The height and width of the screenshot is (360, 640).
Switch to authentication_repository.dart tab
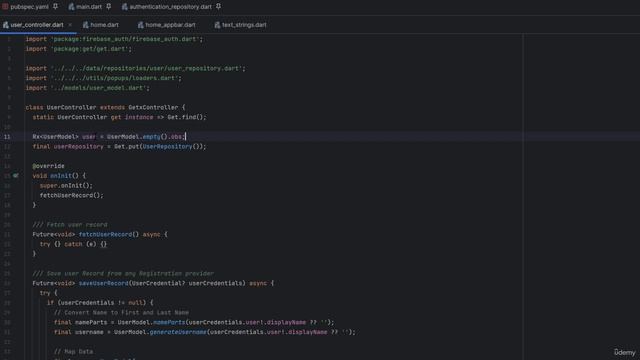[x=171, y=7]
